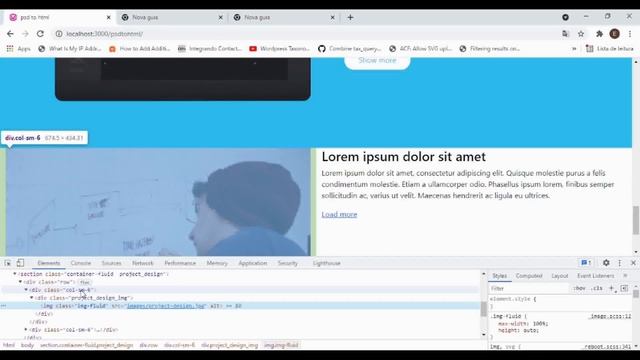Open the reboot.scss source link
This screenshot has height=360, width=640.
pyautogui.click(x=608, y=347)
